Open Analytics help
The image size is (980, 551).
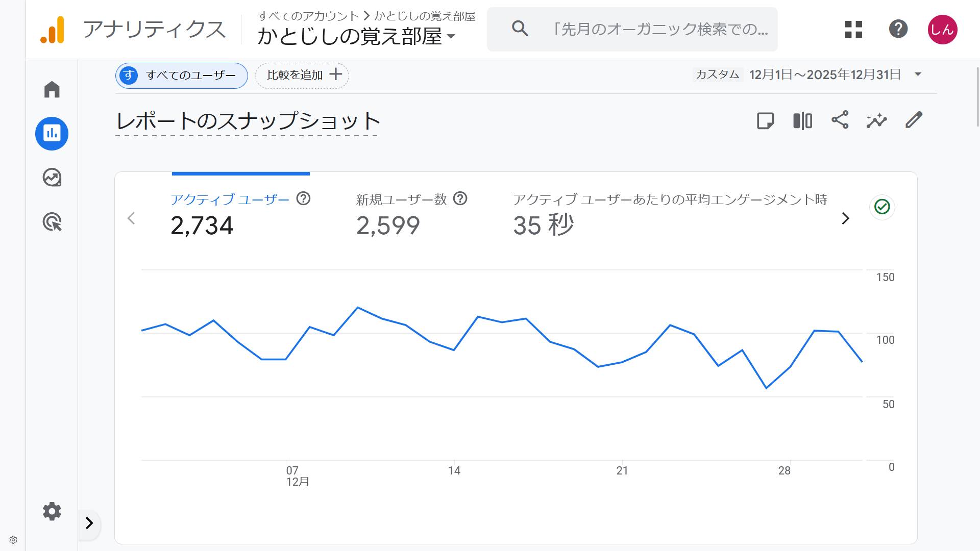[x=898, y=29]
